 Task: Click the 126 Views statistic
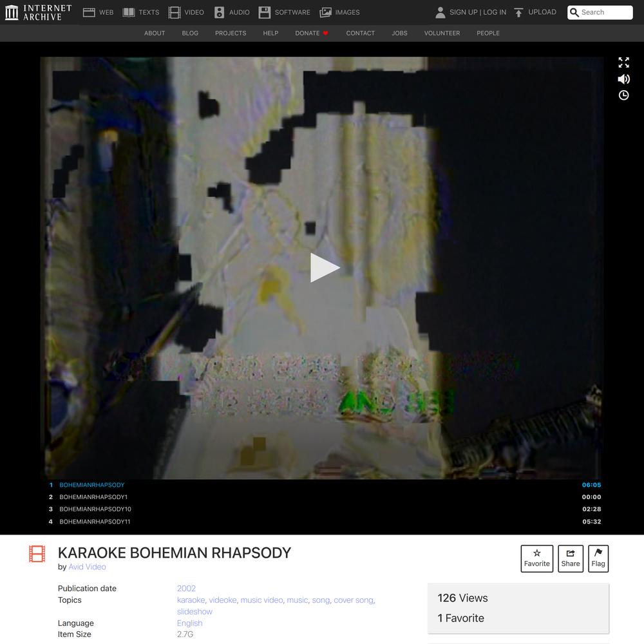click(x=462, y=598)
